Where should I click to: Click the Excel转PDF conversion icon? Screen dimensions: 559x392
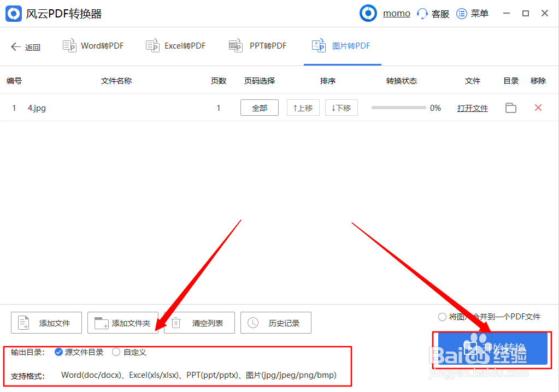coord(152,46)
